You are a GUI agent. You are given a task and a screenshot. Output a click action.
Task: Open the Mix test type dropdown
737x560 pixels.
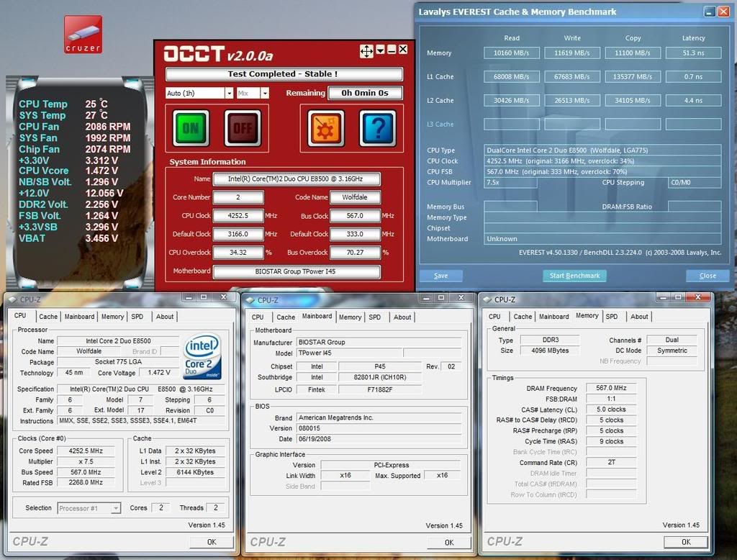(x=264, y=93)
